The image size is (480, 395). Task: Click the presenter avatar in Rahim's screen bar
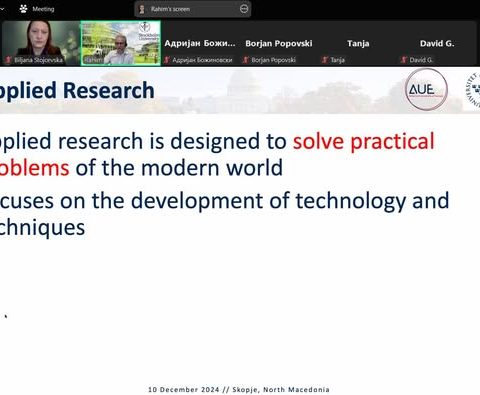(142, 9)
